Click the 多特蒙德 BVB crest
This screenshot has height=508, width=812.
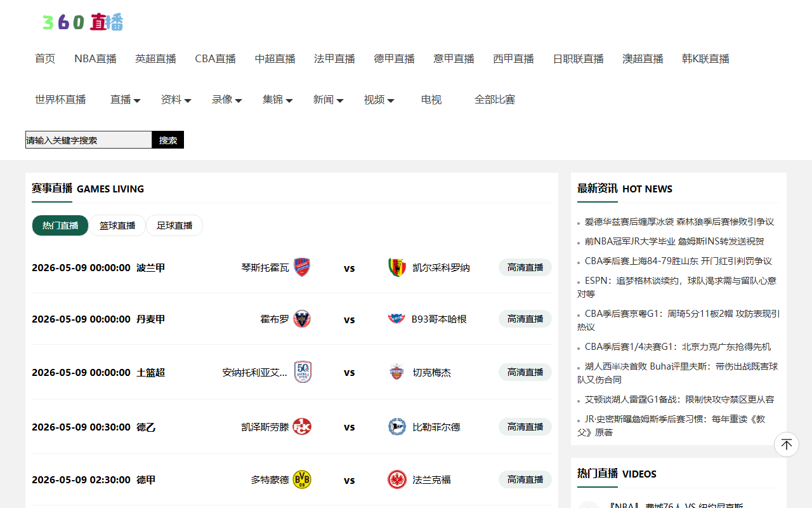[302, 479]
